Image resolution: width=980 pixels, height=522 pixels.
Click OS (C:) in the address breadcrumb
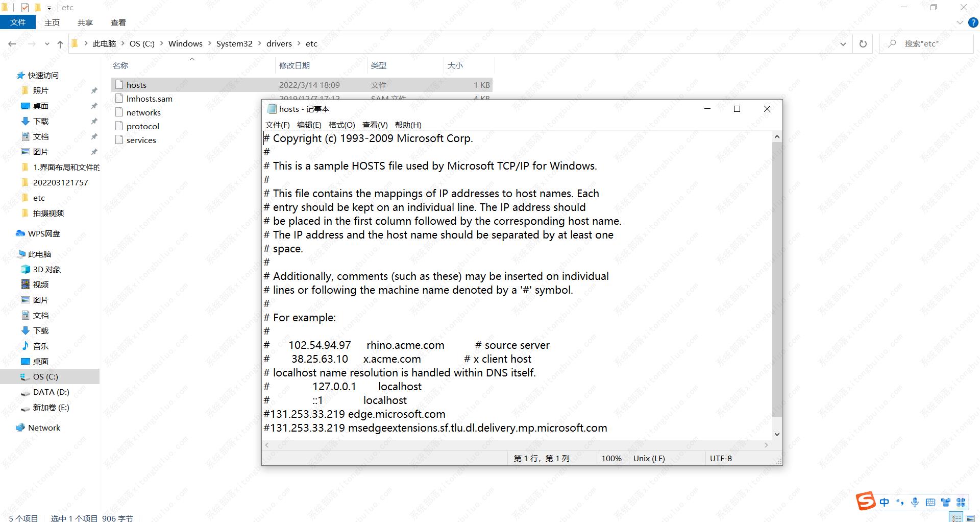[142, 44]
